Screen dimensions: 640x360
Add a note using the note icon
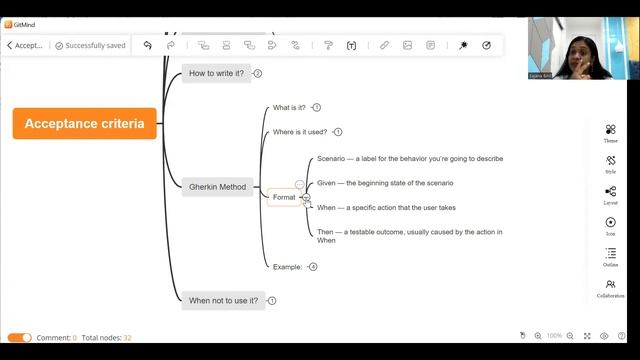point(430,45)
